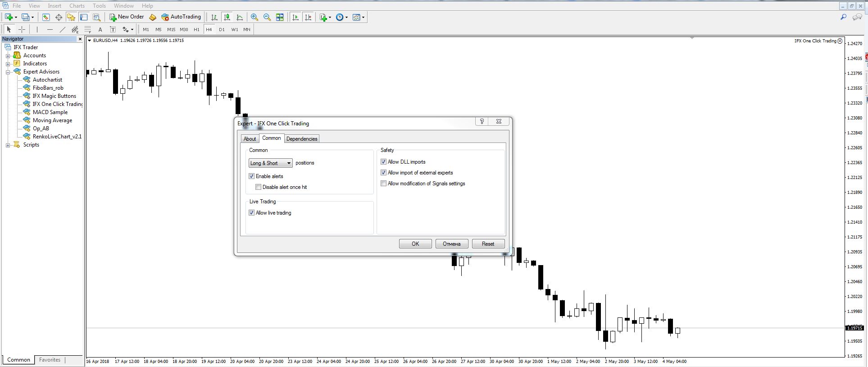Toggle Allow modification of Signals settings checkbox
Image resolution: width=868 pixels, height=367 pixels.
tap(384, 183)
